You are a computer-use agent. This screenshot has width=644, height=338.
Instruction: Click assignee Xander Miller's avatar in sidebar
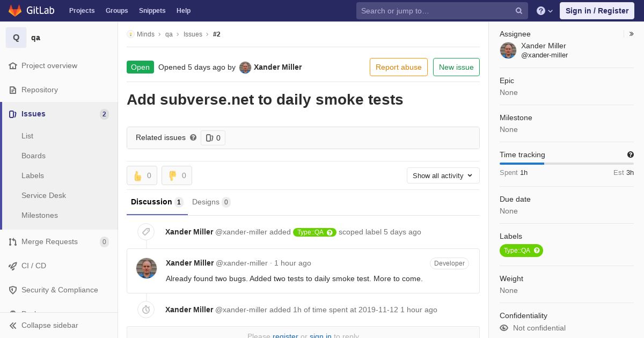[x=508, y=50]
